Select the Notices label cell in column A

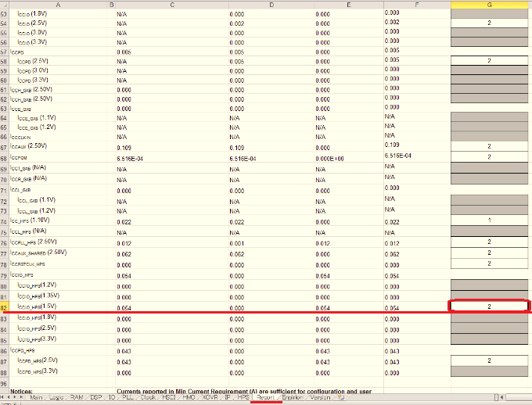22,389
